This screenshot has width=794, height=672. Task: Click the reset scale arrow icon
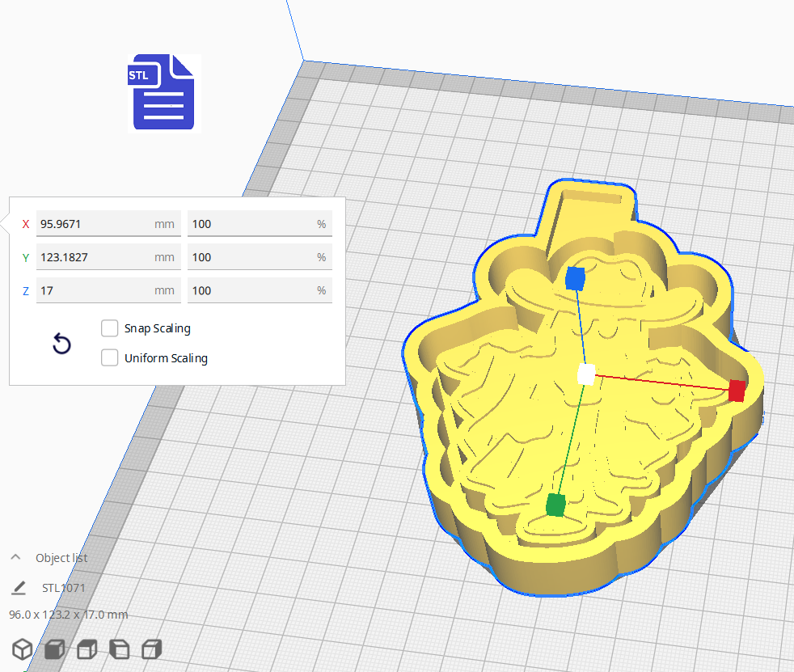(61, 344)
